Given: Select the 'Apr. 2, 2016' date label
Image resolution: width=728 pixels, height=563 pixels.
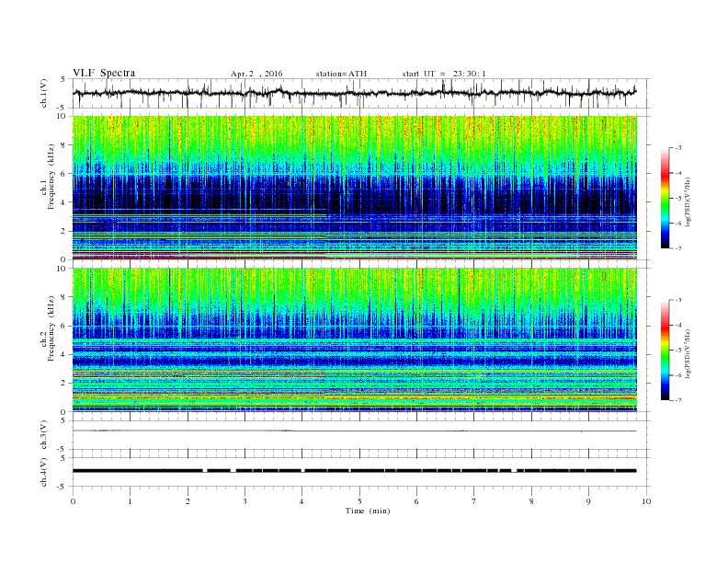Looking at the screenshot, I should [256, 74].
